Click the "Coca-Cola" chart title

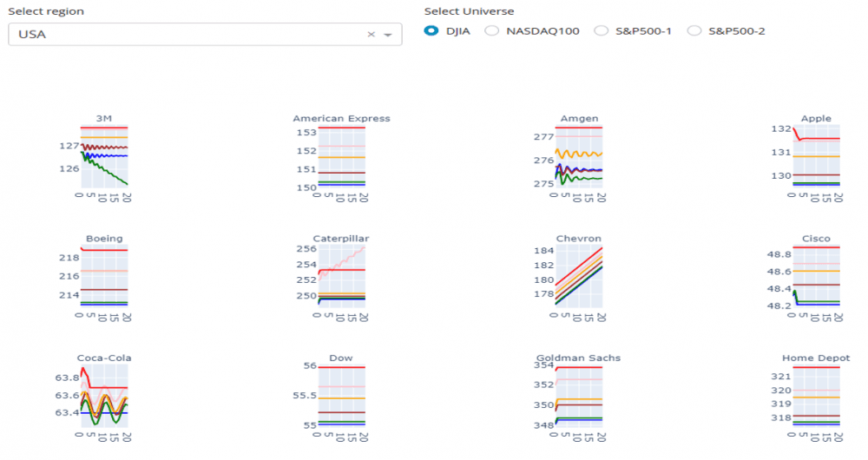(x=104, y=358)
